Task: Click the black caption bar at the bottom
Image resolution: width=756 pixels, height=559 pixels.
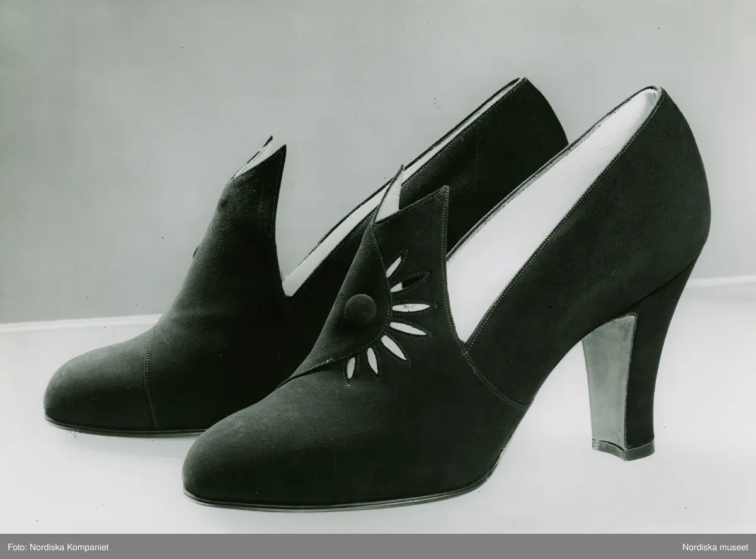Action: (x=378, y=546)
